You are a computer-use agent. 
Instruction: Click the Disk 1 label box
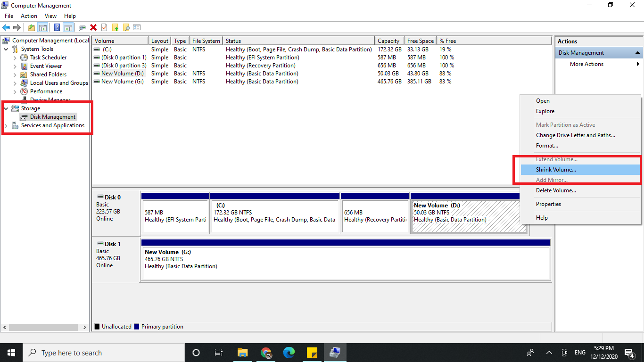click(116, 260)
